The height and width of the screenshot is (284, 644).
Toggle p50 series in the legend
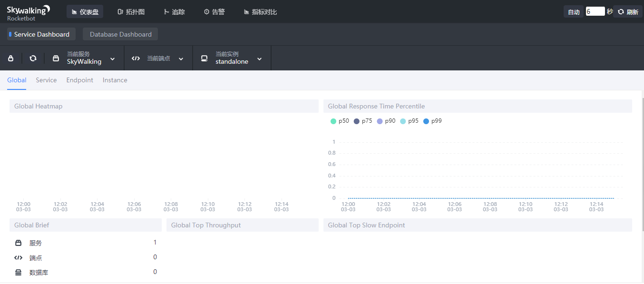tap(340, 121)
